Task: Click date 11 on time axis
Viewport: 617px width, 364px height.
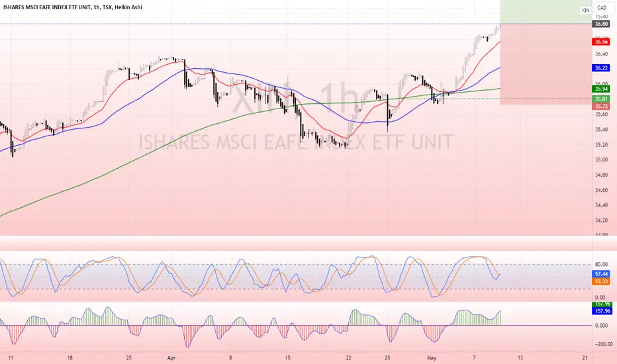Action: [x=11, y=357]
